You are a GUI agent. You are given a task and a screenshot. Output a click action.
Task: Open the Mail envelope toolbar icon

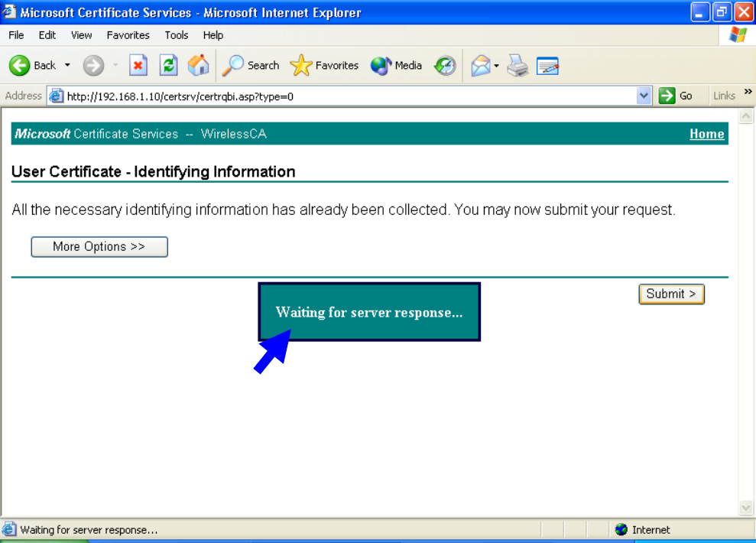481,66
